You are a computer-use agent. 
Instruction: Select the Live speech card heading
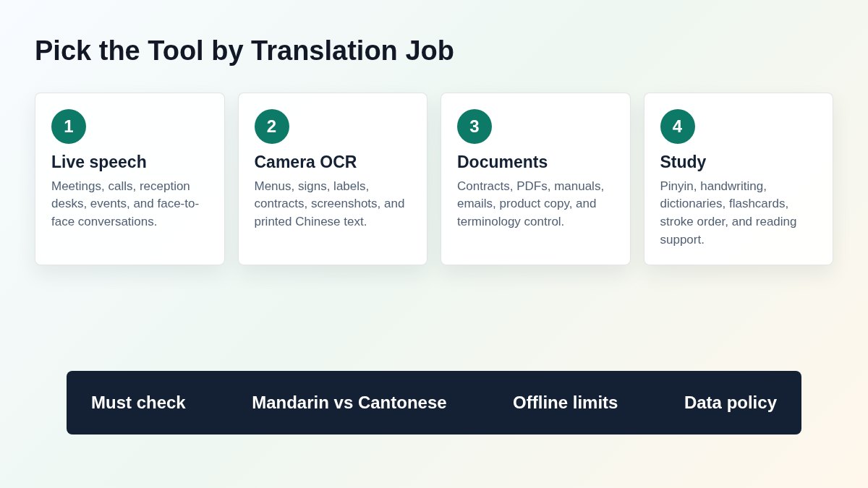99,162
